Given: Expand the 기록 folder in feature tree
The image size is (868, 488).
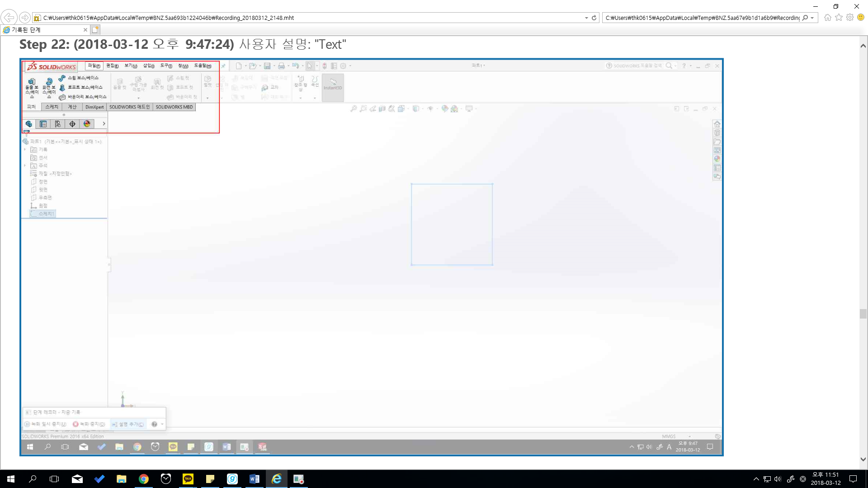Looking at the screenshot, I should [25, 150].
